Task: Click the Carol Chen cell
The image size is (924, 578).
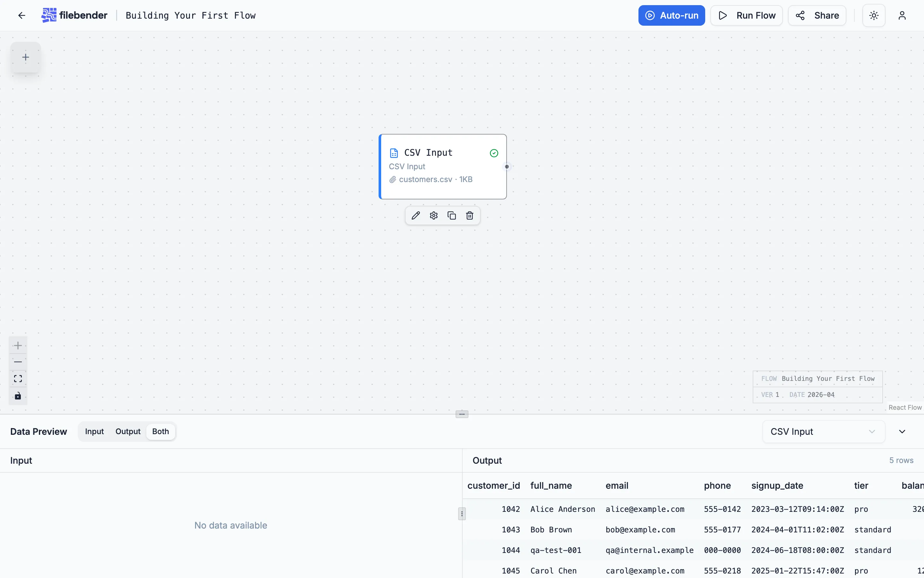Action: 553,571
